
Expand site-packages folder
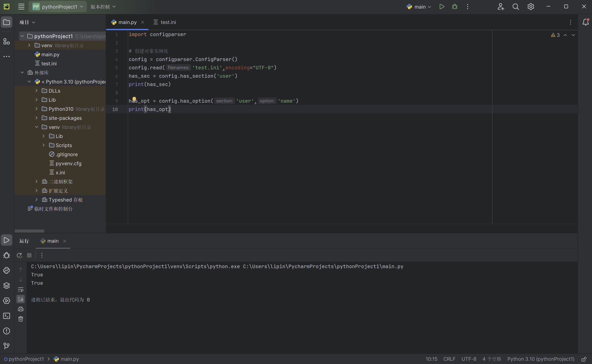36,118
